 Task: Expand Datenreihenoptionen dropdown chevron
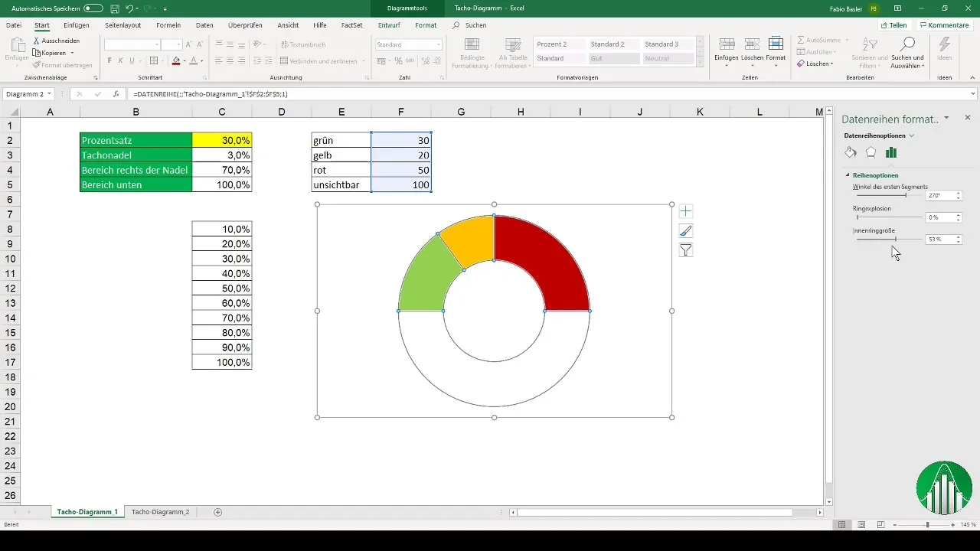coord(912,135)
